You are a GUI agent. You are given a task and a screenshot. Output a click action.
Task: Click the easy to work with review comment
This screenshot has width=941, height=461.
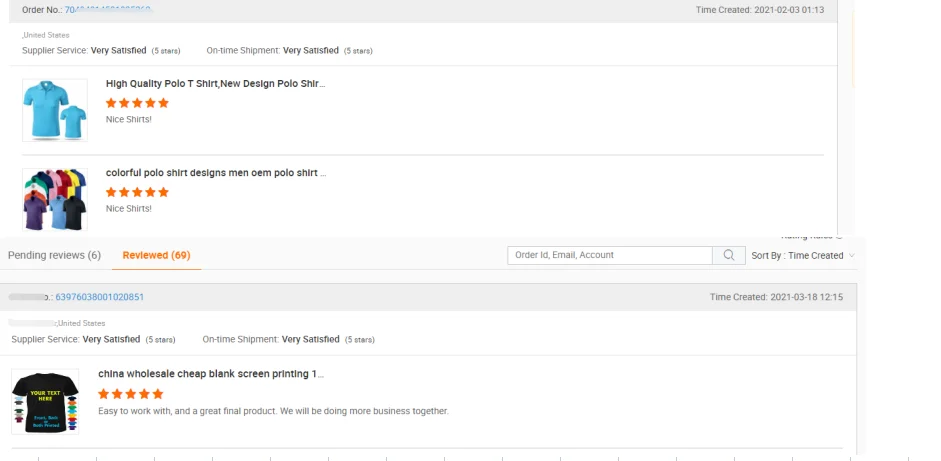[x=273, y=411]
